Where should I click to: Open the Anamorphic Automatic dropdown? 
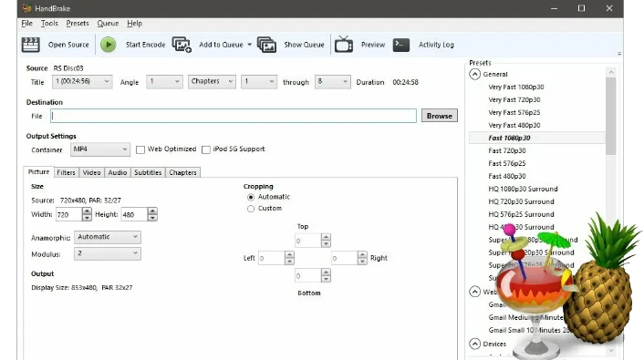tap(108, 237)
